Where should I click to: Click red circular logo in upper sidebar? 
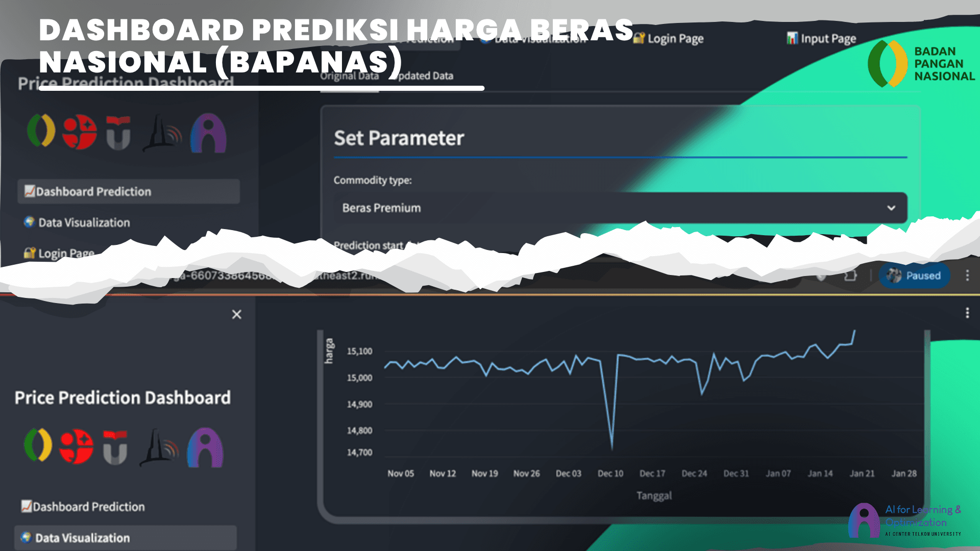(80, 132)
